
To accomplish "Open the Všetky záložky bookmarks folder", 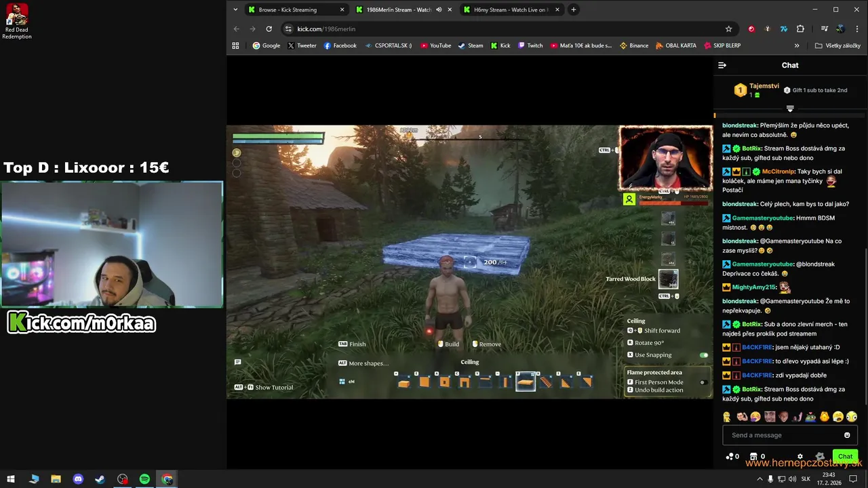I will (x=838, y=45).
